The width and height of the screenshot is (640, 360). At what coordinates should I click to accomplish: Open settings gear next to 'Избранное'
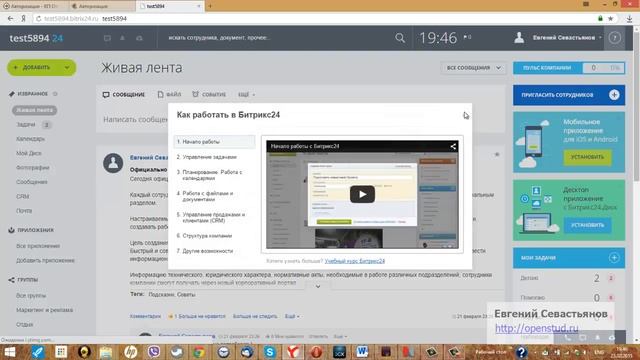click(x=55, y=94)
